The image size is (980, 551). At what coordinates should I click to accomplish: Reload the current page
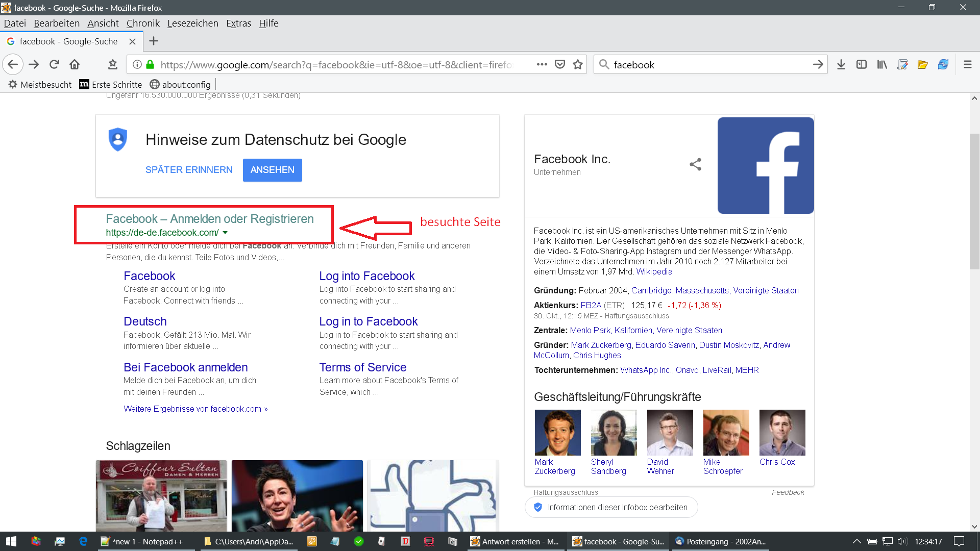click(x=54, y=64)
